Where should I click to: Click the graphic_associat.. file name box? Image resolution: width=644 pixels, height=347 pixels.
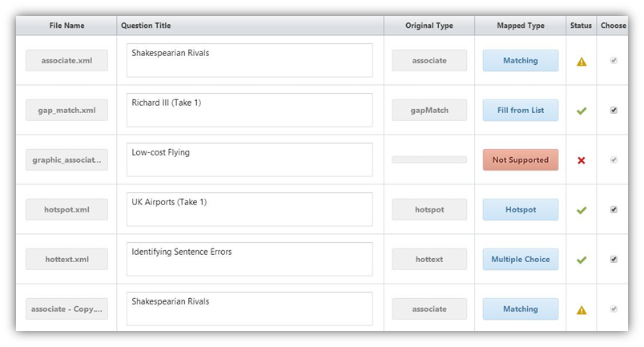click(x=66, y=160)
